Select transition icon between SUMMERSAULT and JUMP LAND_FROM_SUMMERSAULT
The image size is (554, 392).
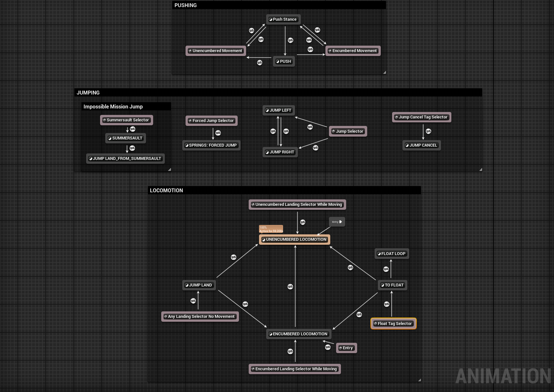pos(132,148)
